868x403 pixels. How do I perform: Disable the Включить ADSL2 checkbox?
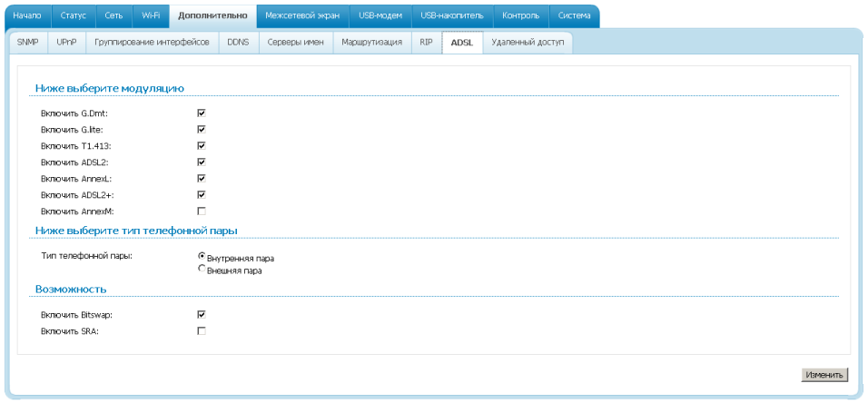202,162
